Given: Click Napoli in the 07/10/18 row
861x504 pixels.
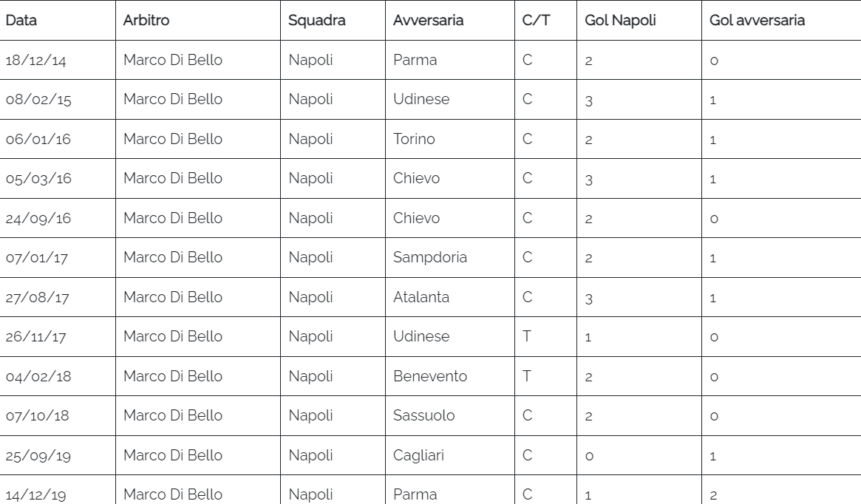Looking at the screenshot, I should [310, 415].
